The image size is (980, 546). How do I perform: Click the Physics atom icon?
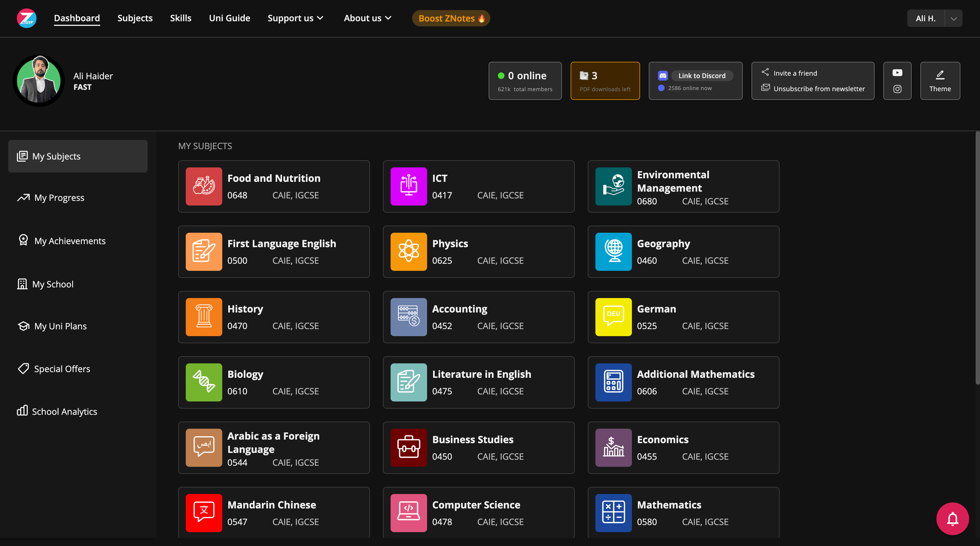click(x=409, y=252)
